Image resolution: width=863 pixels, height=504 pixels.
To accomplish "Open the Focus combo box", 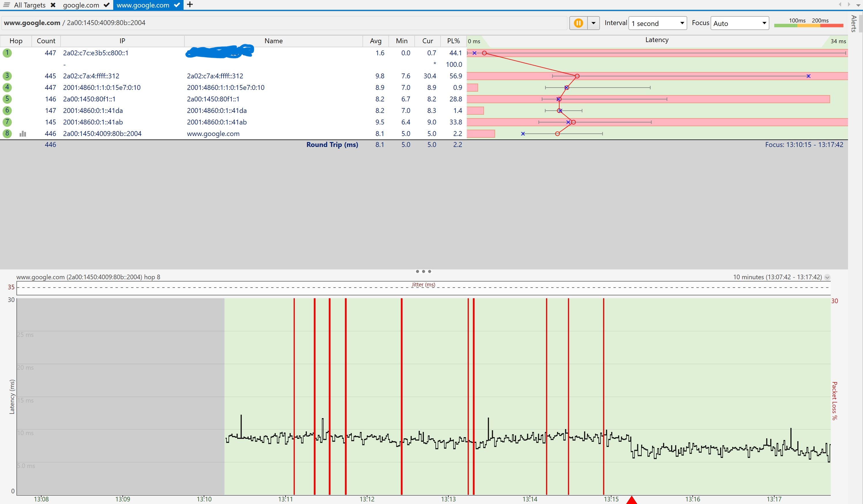I will click(x=740, y=23).
